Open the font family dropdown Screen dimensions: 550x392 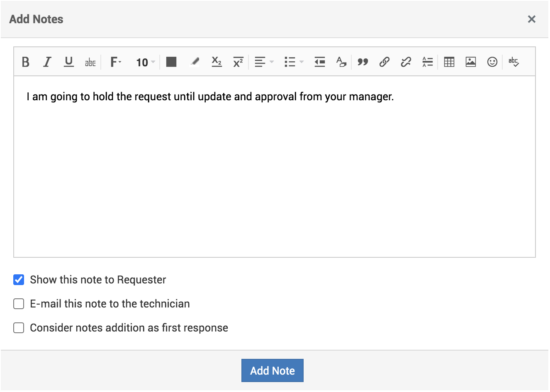[x=116, y=62]
